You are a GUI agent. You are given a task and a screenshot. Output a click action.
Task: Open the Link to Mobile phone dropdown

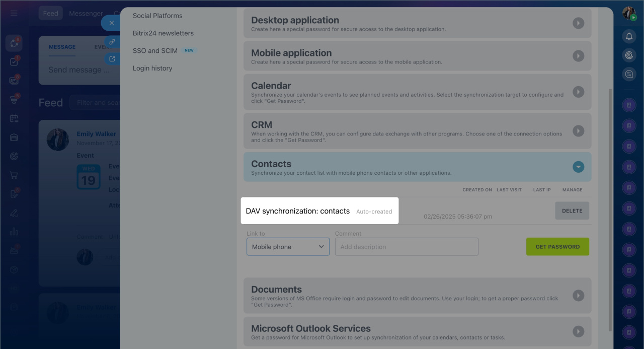point(288,247)
